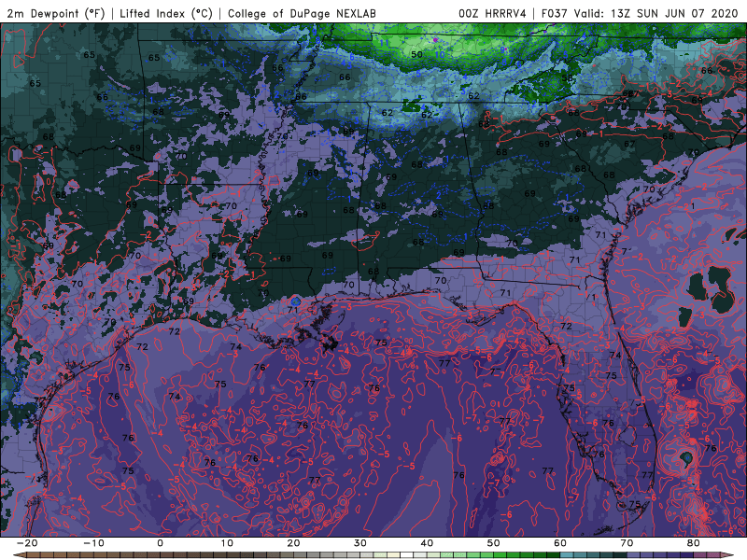Click the left arrow end of the color bar
This screenshot has width=747, height=560.
[20, 555]
